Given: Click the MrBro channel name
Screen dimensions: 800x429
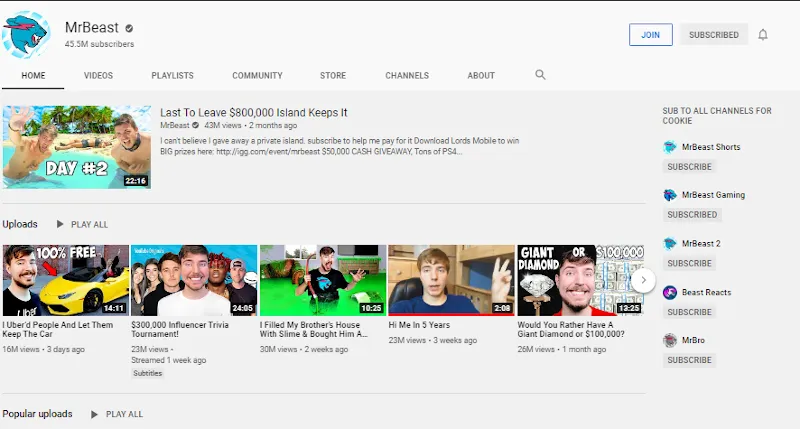Looking at the screenshot, I should (693, 340).
